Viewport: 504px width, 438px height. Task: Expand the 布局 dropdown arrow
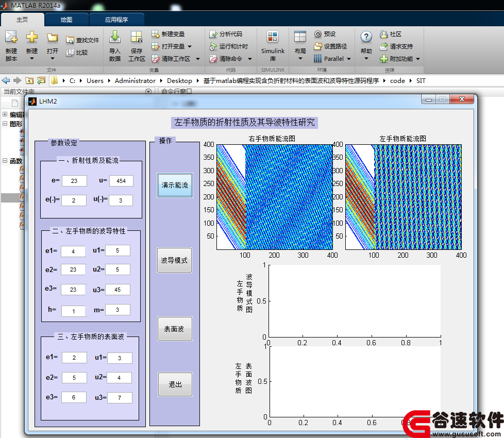[300, 59]
